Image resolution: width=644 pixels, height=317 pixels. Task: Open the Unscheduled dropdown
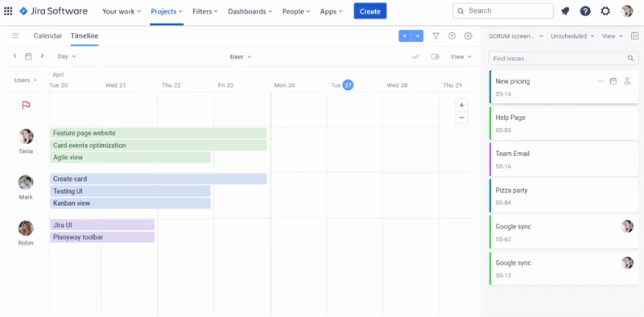point(572,36)
